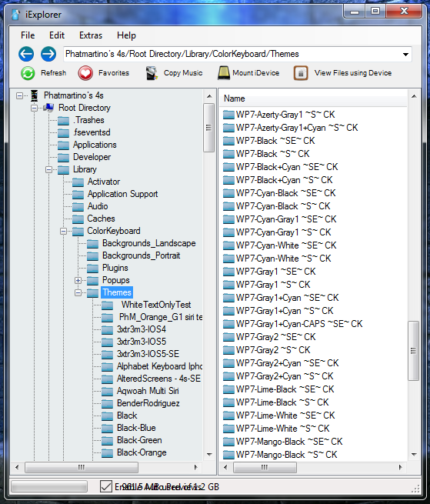Collapse the Themes folder node
Screen dimensions: 430x504
click(x=78, y=293)
